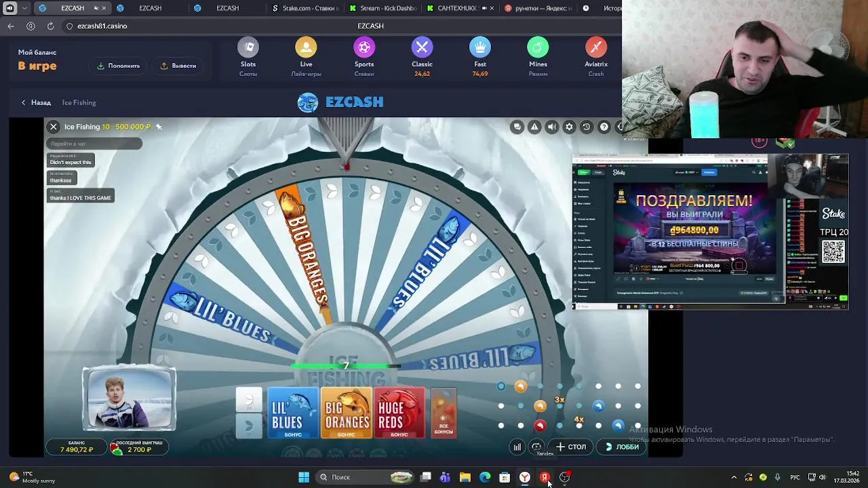Open the Aviatrix crash game icon
Image resolution: width=868 pixels, height=488 pixels.
596,47
